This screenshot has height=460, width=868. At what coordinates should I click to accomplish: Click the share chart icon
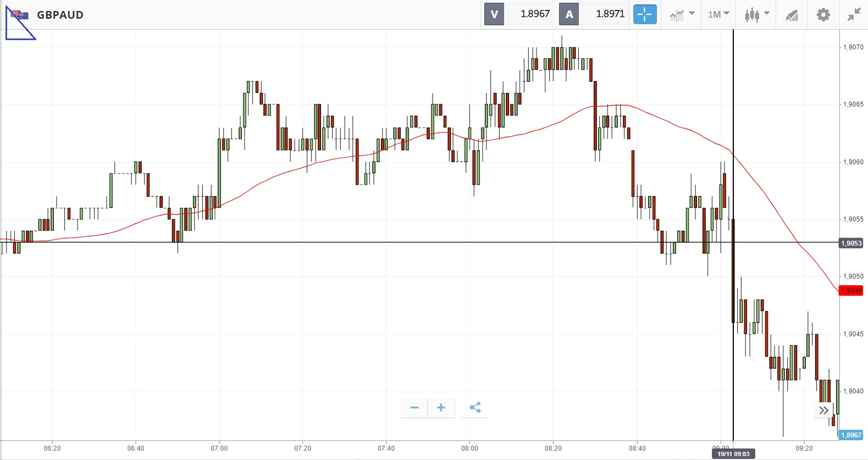click(x=476, y=408)
